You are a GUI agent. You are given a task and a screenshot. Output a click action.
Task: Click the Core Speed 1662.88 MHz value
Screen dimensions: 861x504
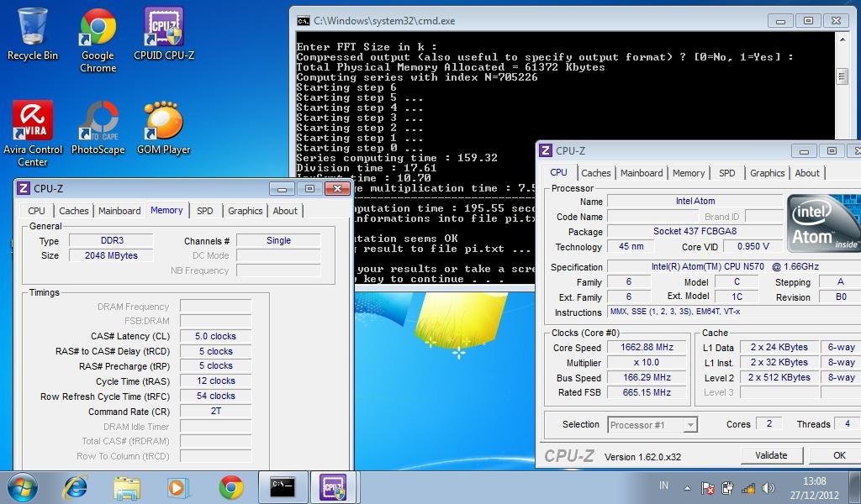click(x=647, y=347)
